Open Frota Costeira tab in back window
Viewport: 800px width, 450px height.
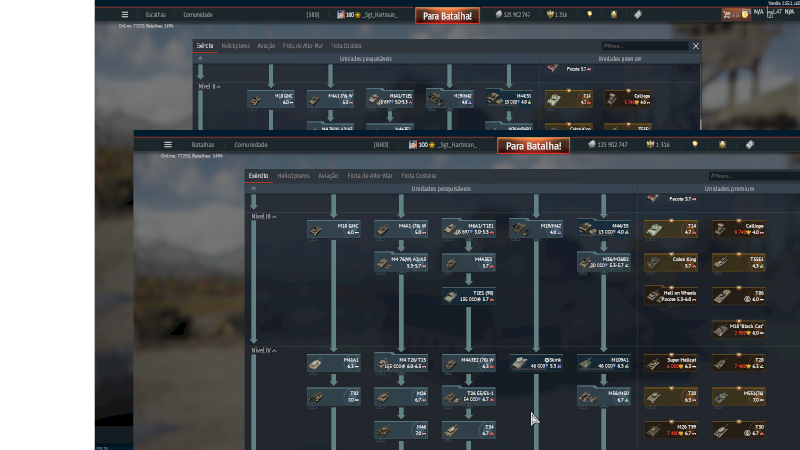click(x=346, y=46)
